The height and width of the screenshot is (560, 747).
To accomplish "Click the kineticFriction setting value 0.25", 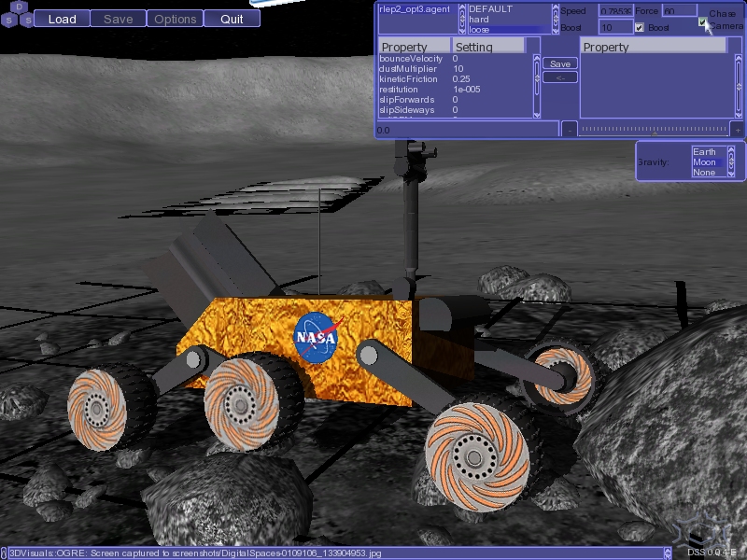I will pyautogui.click(x=461, y=79).
